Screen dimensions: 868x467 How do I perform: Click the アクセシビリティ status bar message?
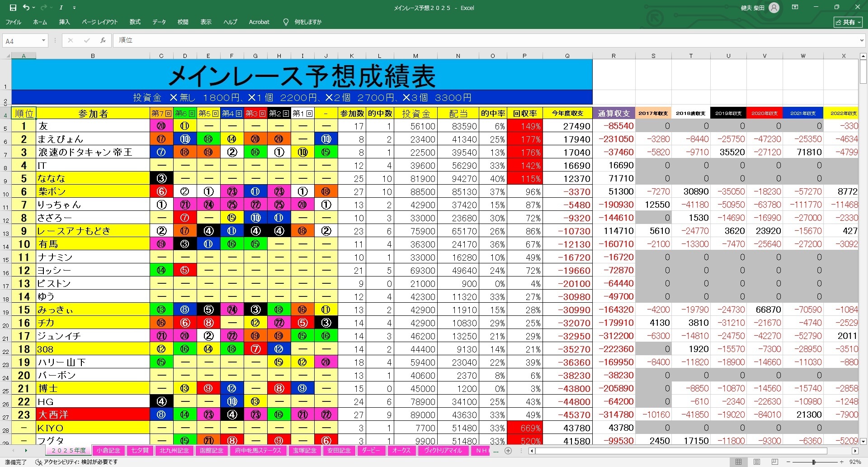77,462
